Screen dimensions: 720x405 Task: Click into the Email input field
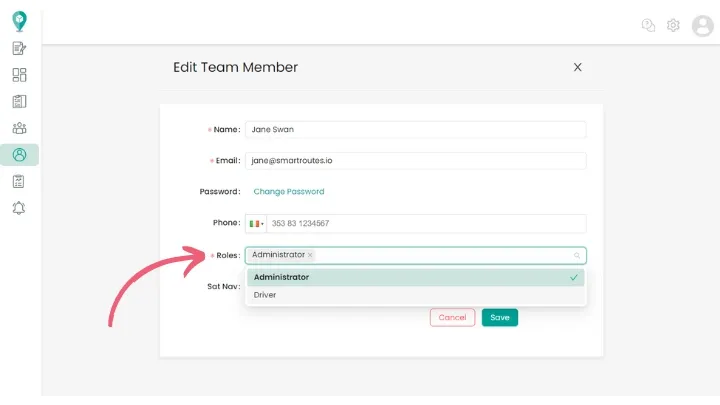[415, 160]
